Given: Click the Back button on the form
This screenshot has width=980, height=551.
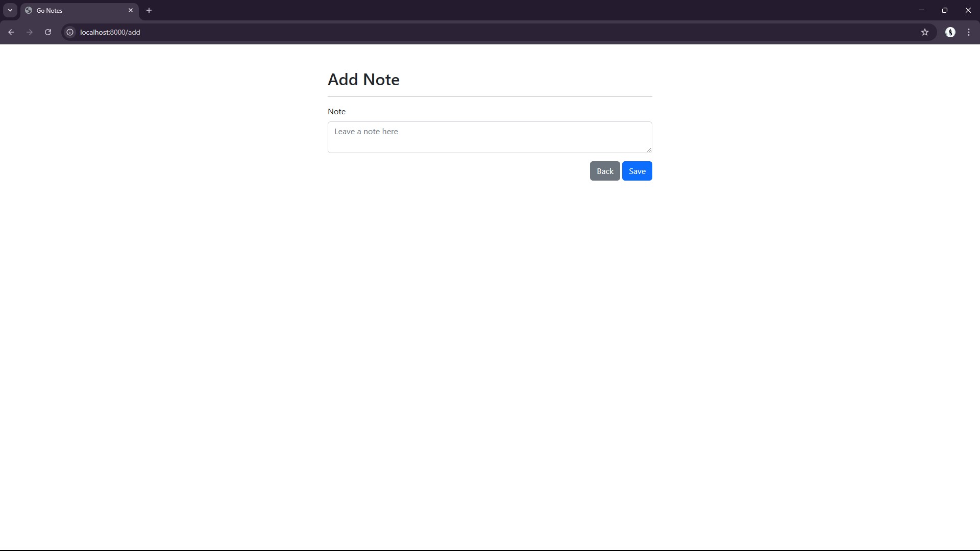Looking at the screenshot, I should (605, 171).
